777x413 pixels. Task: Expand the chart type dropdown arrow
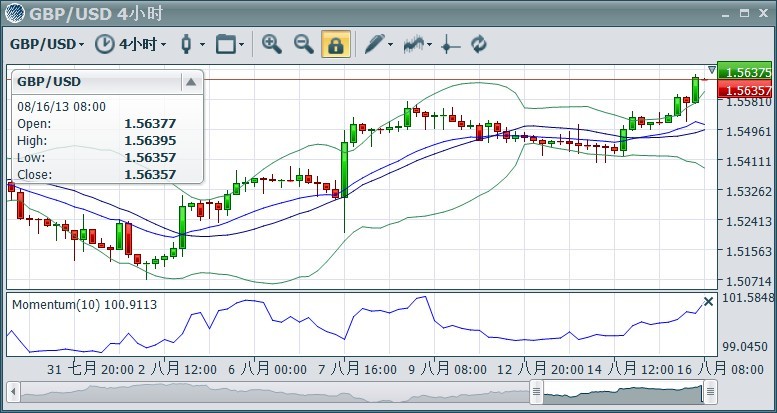pos(202,45)
